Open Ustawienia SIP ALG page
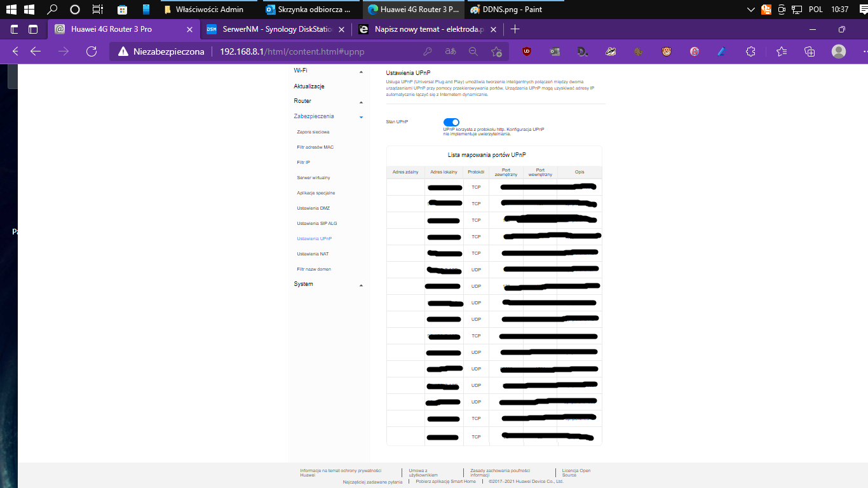This screenshot has width=868, height=488. pyautogui.click(x=317, y=223)
